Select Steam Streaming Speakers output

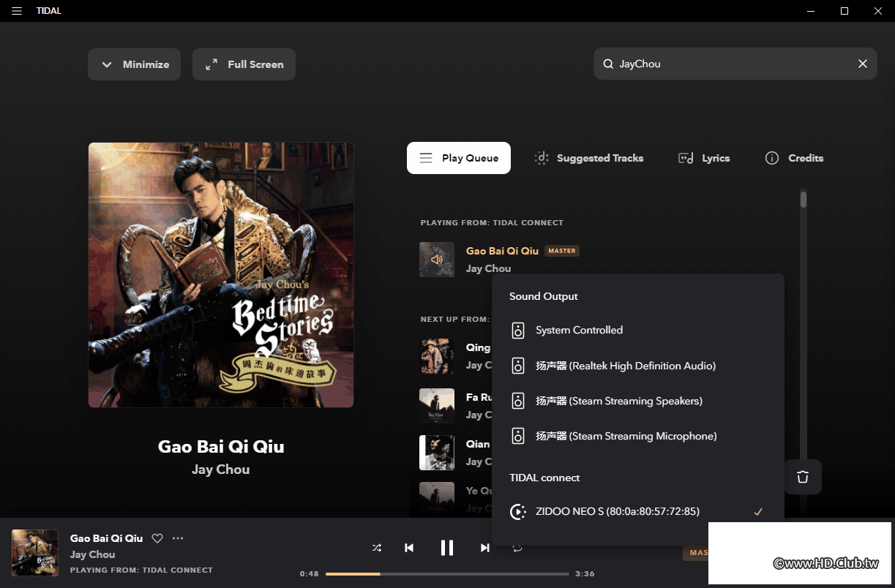(x=637, y=401)
